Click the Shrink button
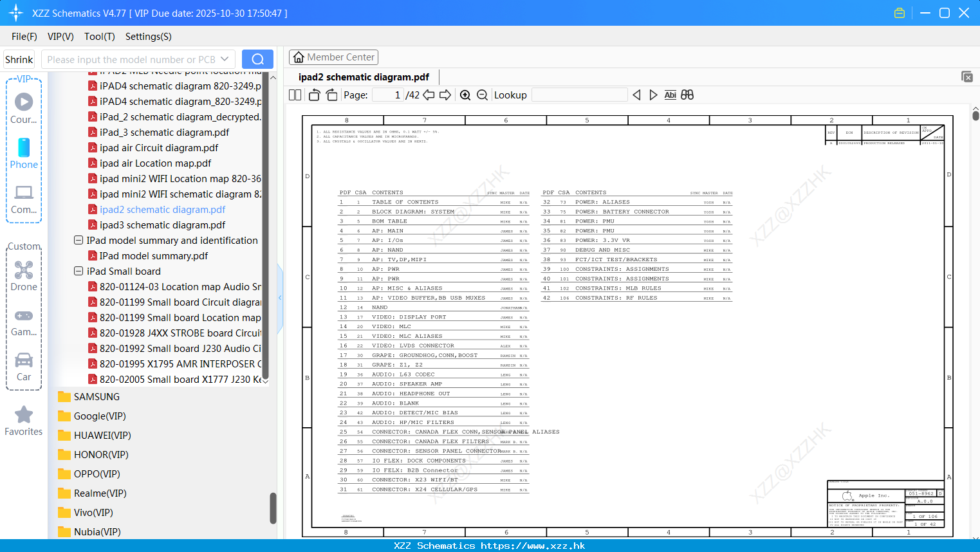This screenshot has width=980, height=552. (x=19, y=59)
